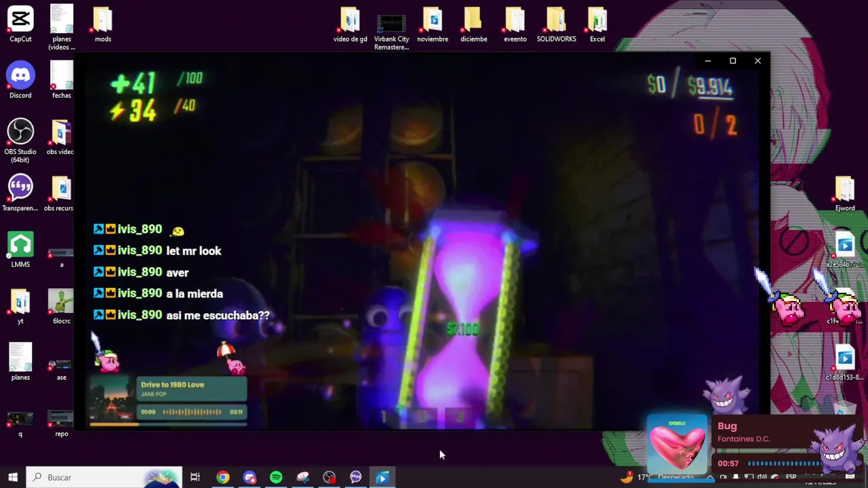
Task: Open Spotify from the taskbar
Action: 276,477
